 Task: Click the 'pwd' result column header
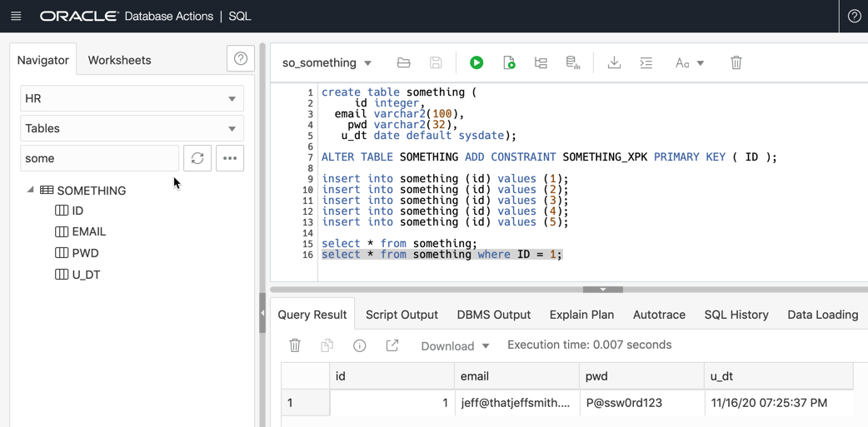tap(642, 377)
